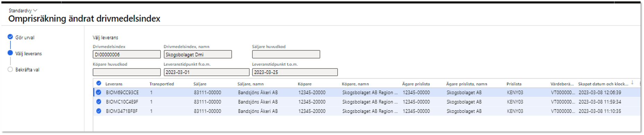Open the Standardvy view dropdown
Image resolution: width=644 pixels, height=135 pixels.
pos(23,10)
